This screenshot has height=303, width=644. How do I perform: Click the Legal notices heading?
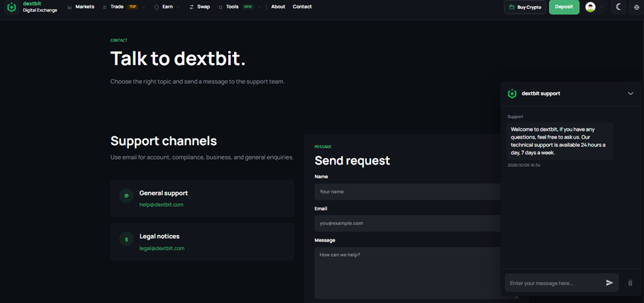[x=159, y=236]
